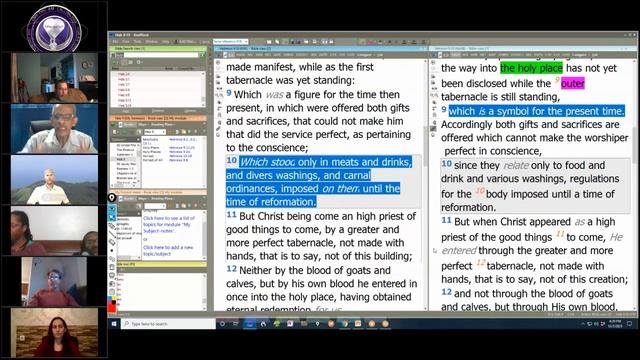Screen dimensions: 640x360
Task: Click the map pin app on taskbar
Action: [317, 324]
